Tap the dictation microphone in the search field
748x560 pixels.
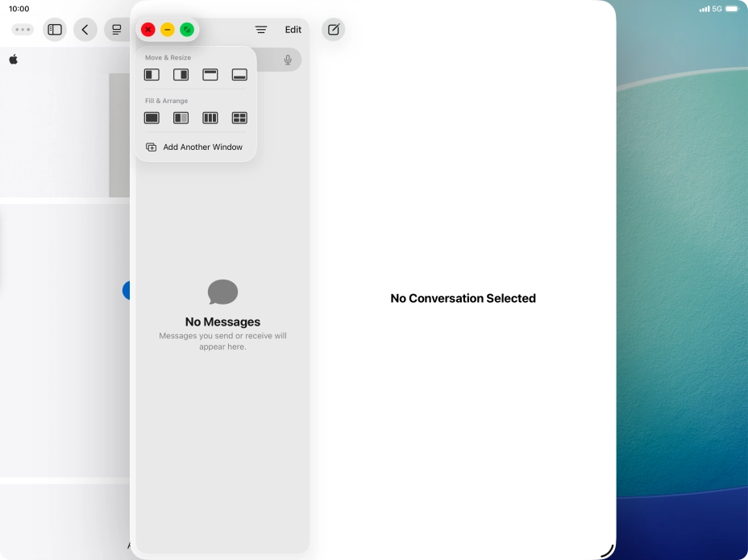(x=288, y=59)
